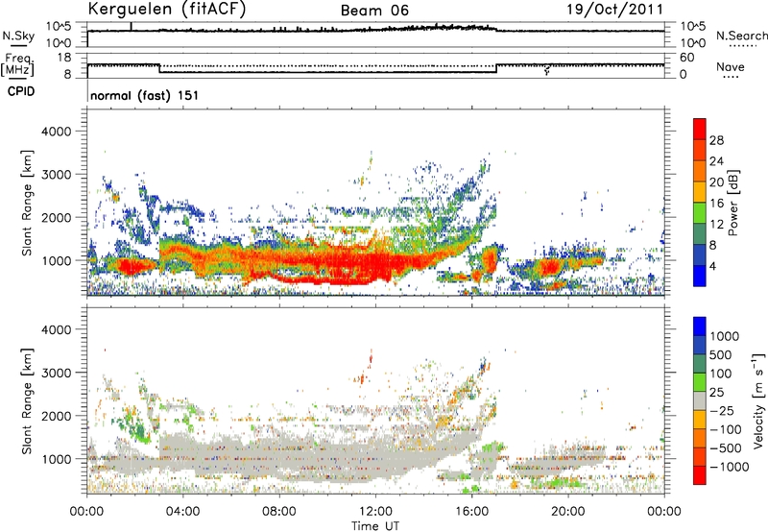The height and width of the screenshot is (532, 768).
Task: Click the 4 dB colorbar label
Action: click(x=712, y=266)
